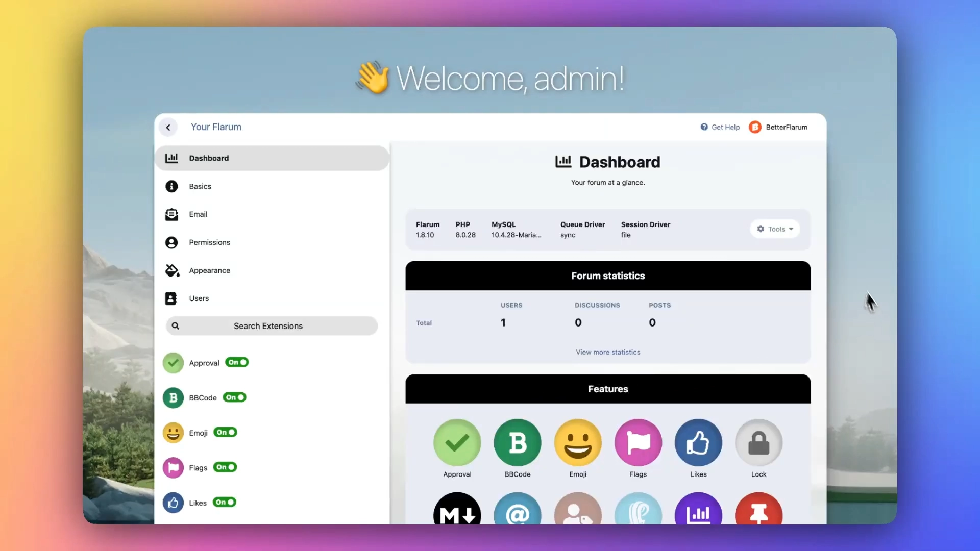Click View more statistics
This screenshot has width=980, height=551.
607,352
